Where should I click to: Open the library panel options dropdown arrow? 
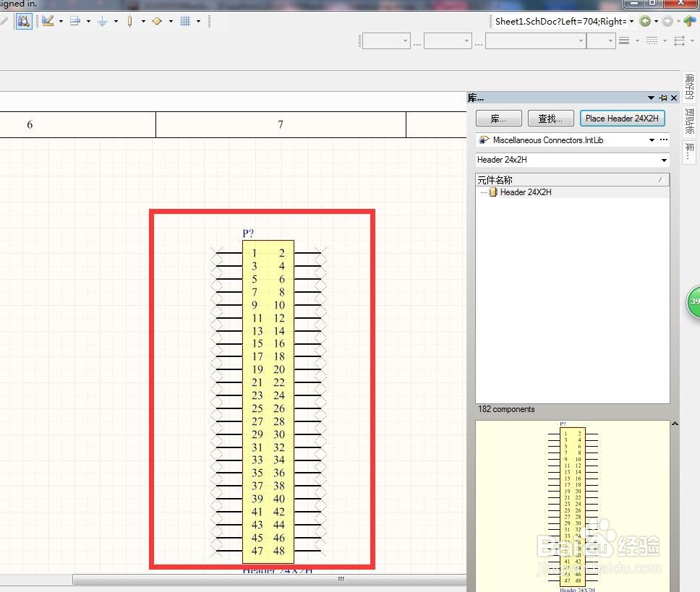point(651,98)
